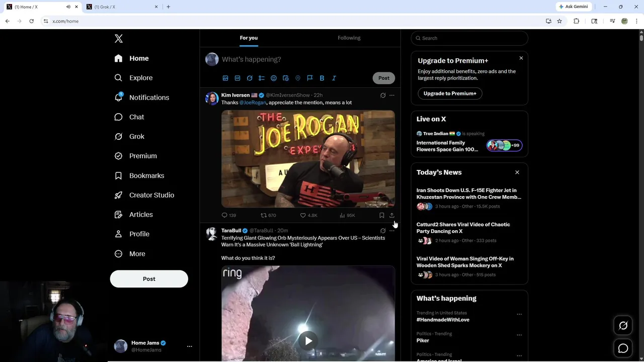
Task: View analytics of Kim Iversen's post
Action: (347, 215)
